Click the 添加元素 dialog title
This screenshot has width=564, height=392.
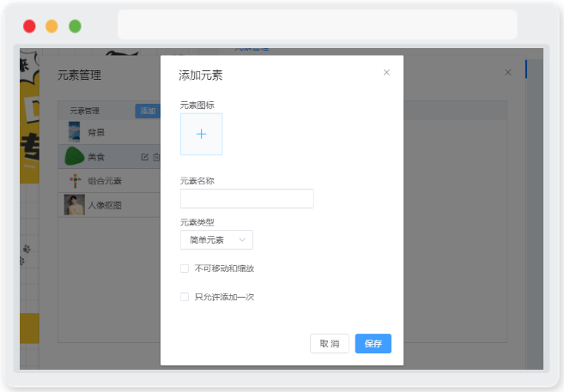201,75
